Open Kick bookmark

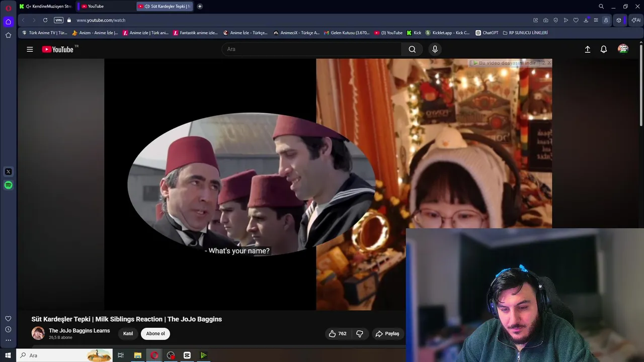pos(414,33)
